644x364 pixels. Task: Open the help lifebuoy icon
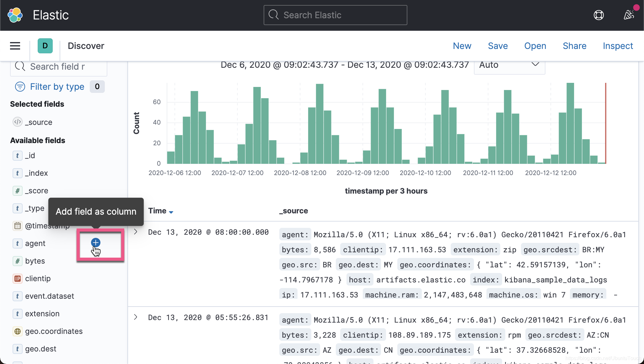pyautogui.click(x=598, y=15)
